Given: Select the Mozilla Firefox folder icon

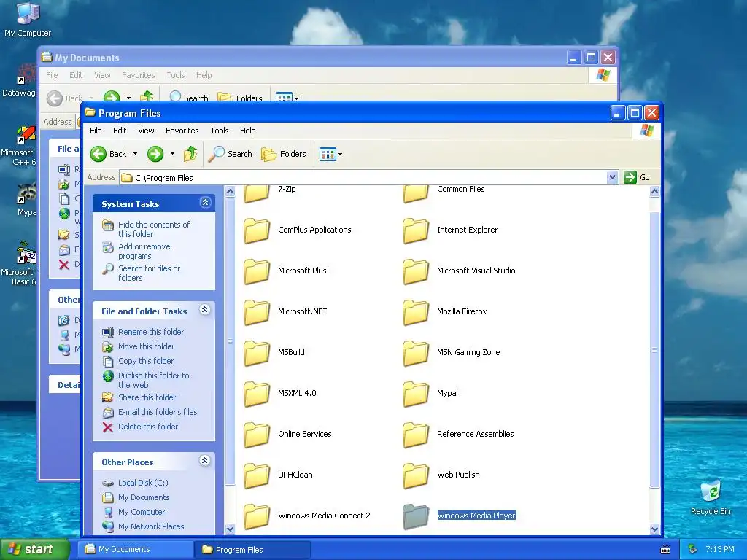Looking at the screenshot, I should pyautogui.click(x=416, y=312).
